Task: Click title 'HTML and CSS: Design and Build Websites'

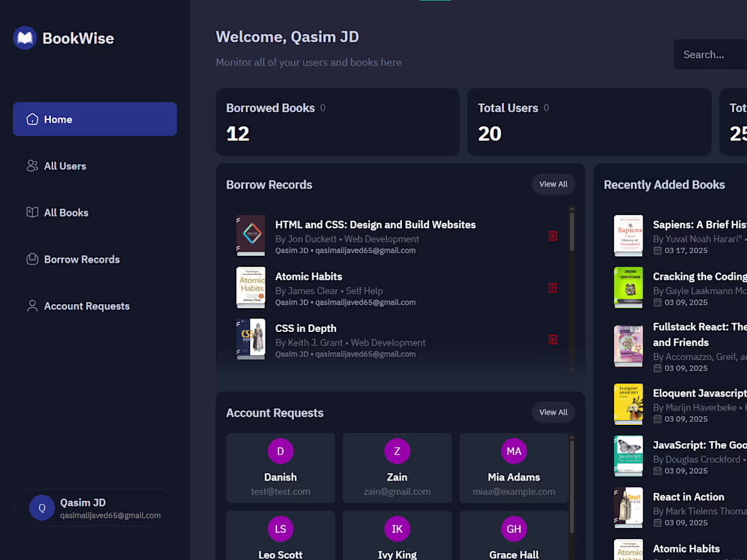Action: pyautogui.click(x=376, y=225)
